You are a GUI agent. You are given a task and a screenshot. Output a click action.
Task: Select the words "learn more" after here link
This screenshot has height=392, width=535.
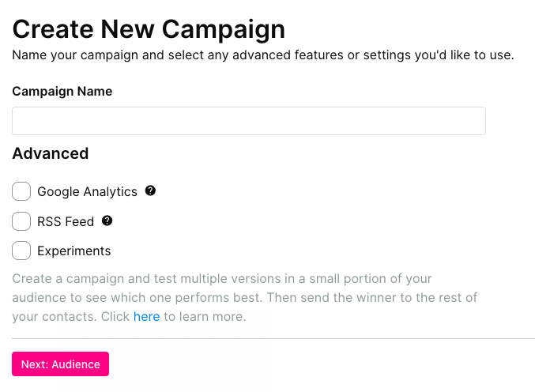pyautogui.click(x=211, y=317)
